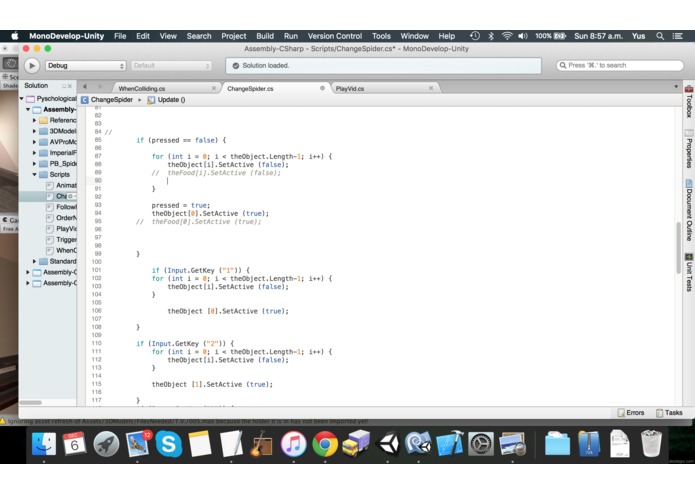Expand the ImperialFurniture folder
This screenshot has width=695, height=494.
[34, 153]
